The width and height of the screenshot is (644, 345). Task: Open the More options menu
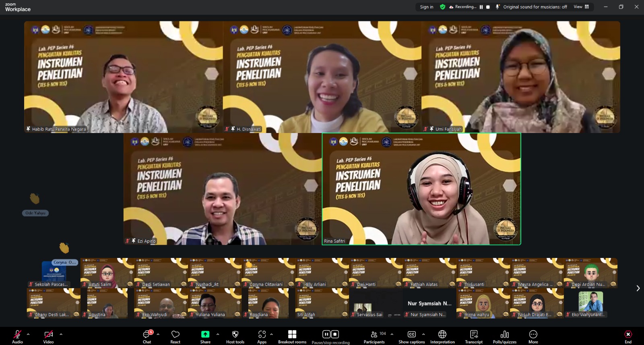(533, 337)
